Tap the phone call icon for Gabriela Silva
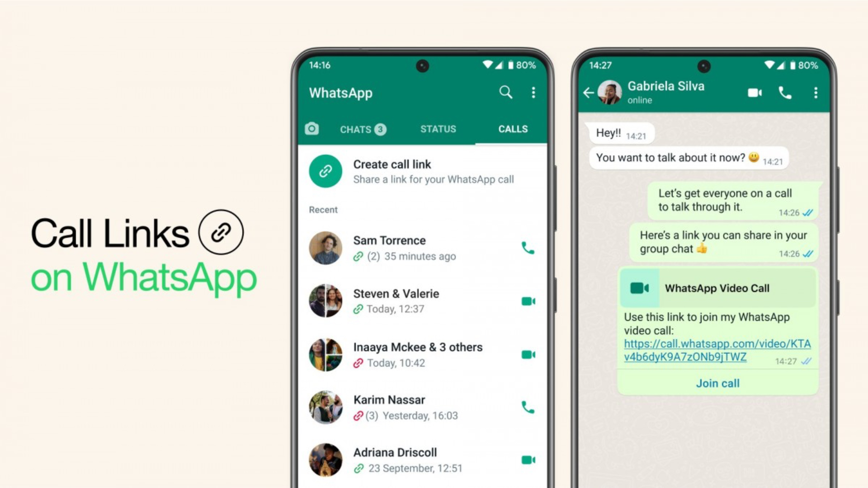 click(784, 92)
